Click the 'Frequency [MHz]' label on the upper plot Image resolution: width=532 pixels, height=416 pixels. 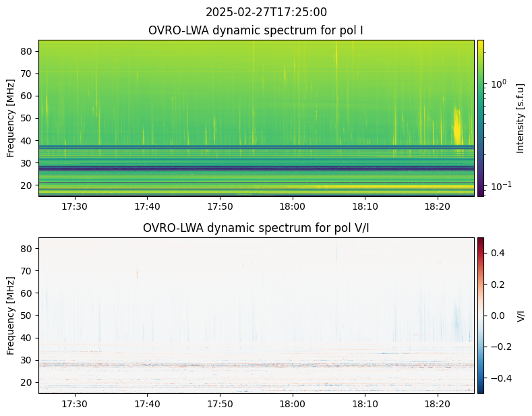[11, 118]
